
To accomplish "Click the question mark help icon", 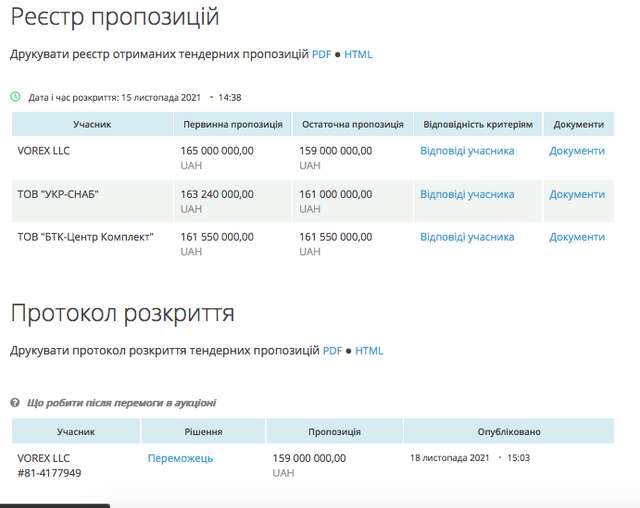I will click(x=15, y=403).
